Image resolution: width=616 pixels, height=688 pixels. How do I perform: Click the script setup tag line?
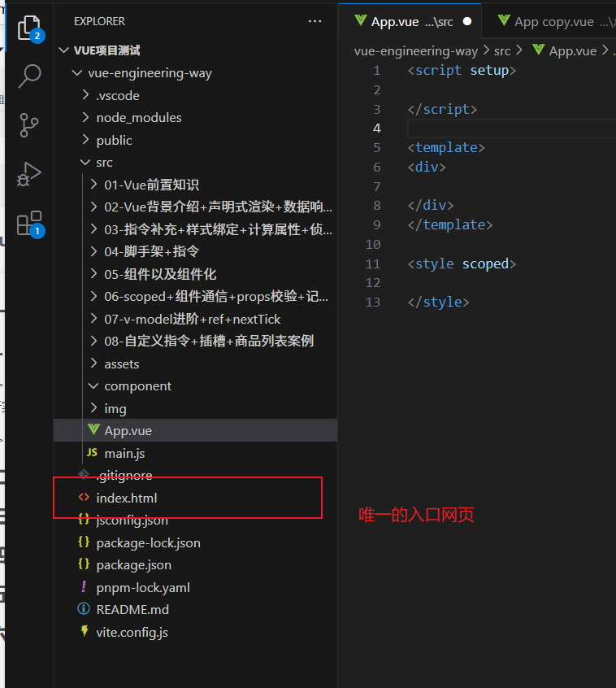click(462, 70)
